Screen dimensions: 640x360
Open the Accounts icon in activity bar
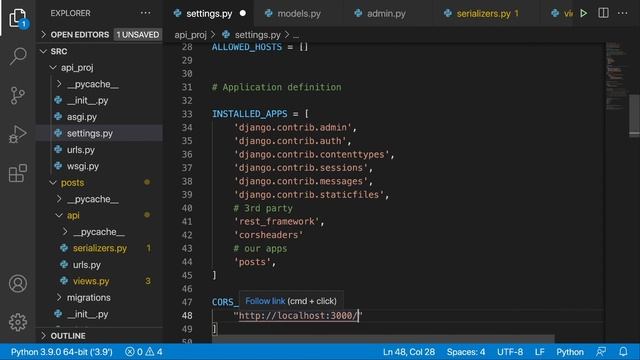(x=18, y=284)
